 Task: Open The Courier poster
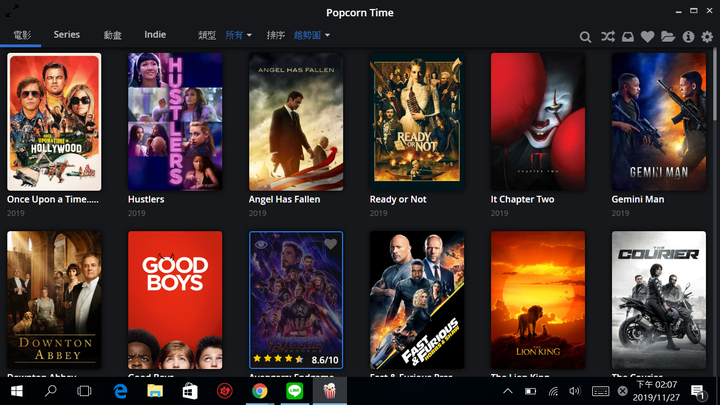(659, 300)
